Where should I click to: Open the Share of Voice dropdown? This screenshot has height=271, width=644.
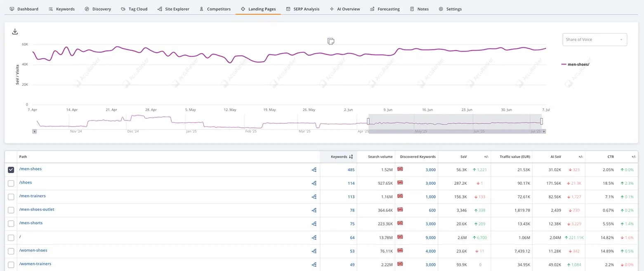tap(594, 40)
